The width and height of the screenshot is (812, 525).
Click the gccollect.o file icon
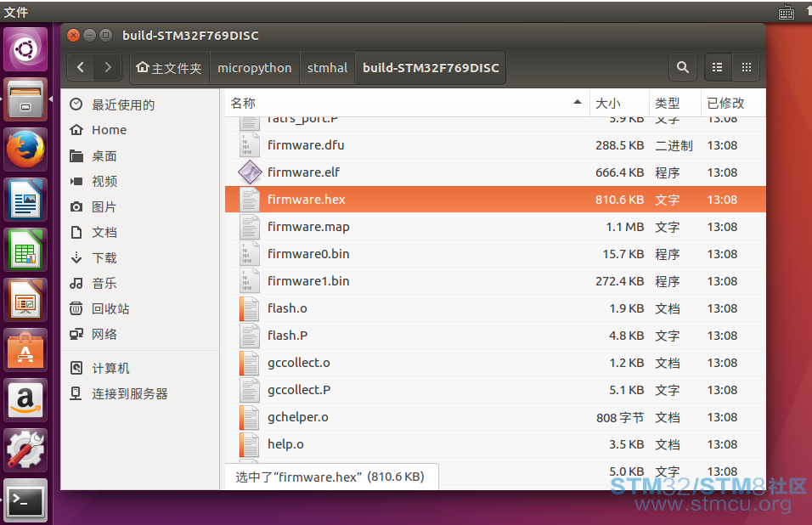click(249, 363)
